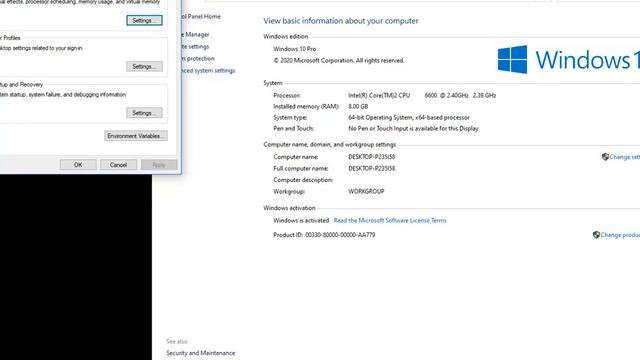This screenshot has width=640, height=360.
Task: Open Security and Maintenance link
Action: pyautogui.click(x=200, y=353)
